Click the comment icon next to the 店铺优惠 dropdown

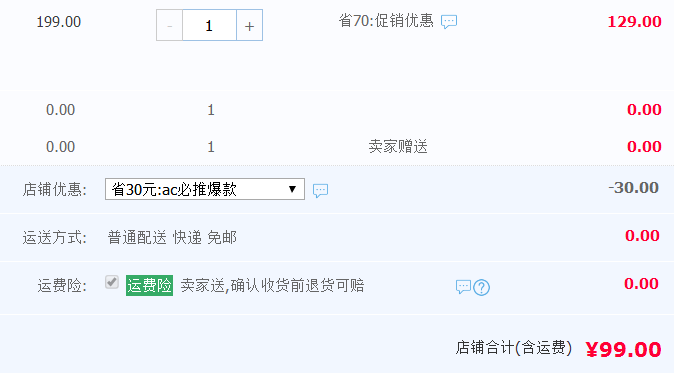(x=320, y=190)
